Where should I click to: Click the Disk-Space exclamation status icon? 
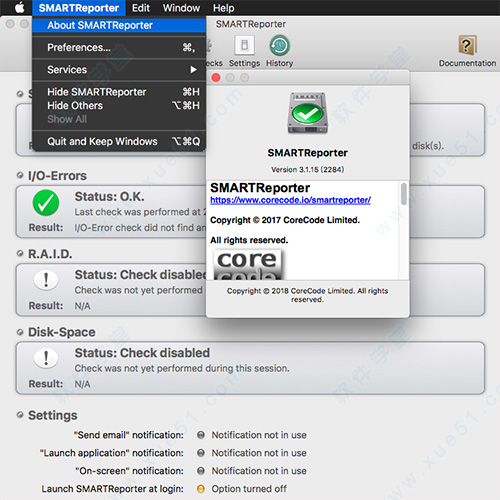point(46,358)
